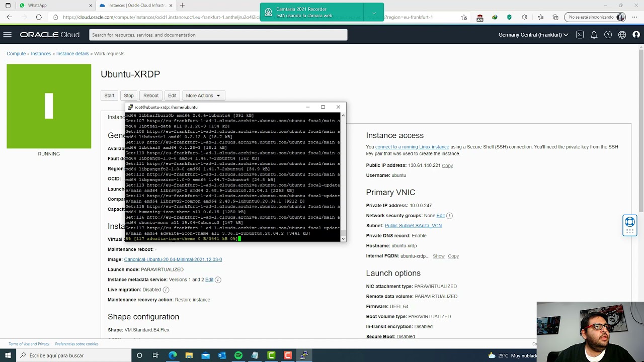Open the Favorites list icon in Edge
The height and width of the screenshot is (362, 644).
540,17
